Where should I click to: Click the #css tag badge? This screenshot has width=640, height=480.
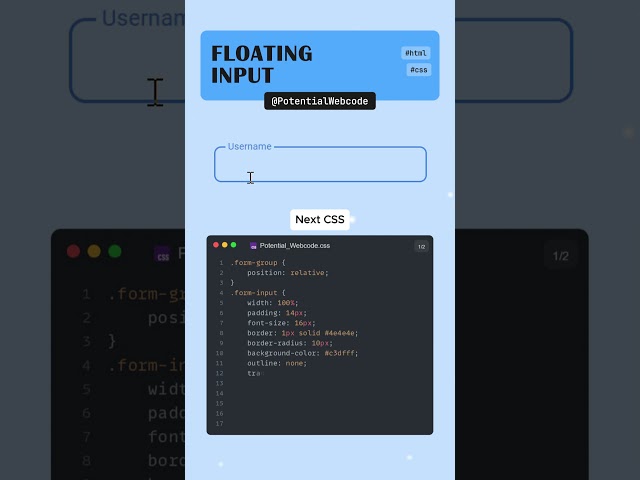pos(419,70)
